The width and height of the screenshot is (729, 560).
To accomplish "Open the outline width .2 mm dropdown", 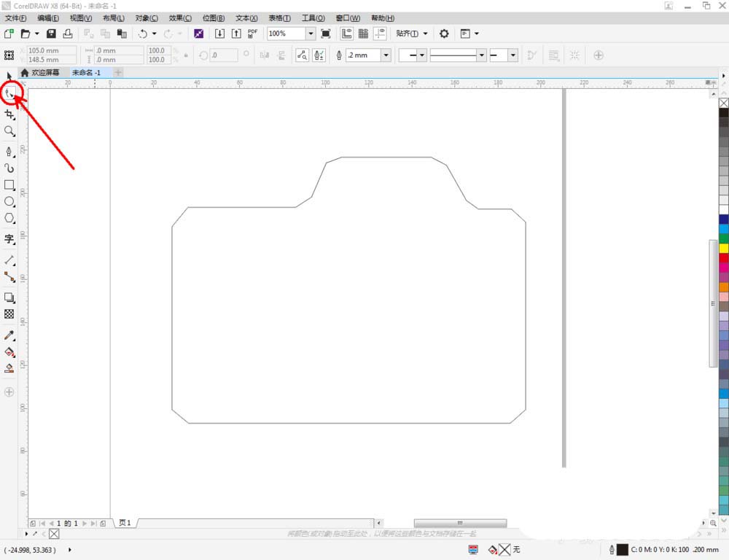I will [386, 55].
